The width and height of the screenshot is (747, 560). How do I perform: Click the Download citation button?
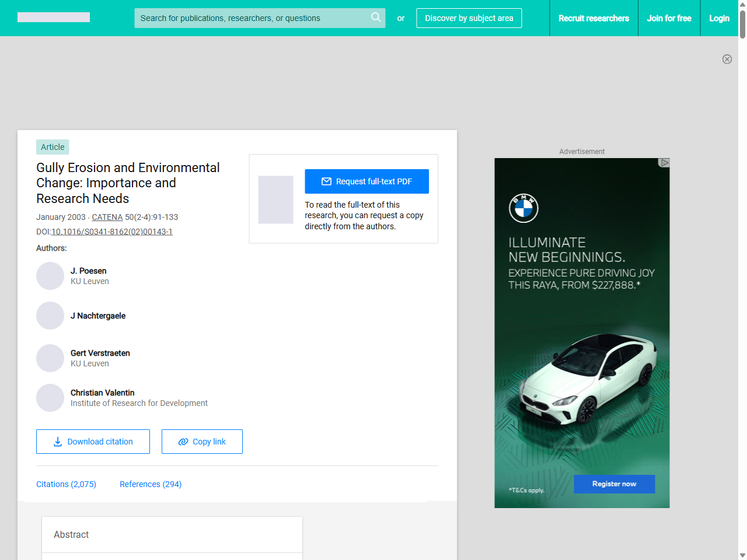(x=93, y=442)
